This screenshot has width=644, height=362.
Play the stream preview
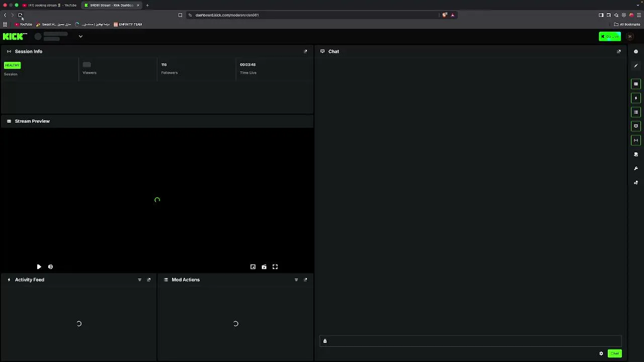point(39,267)
